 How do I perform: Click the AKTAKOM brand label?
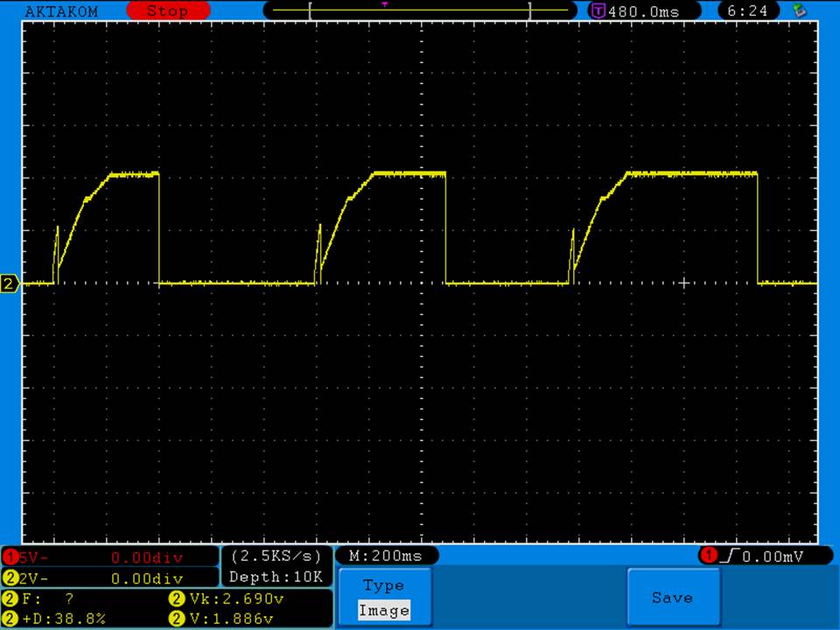pos(61,11)
